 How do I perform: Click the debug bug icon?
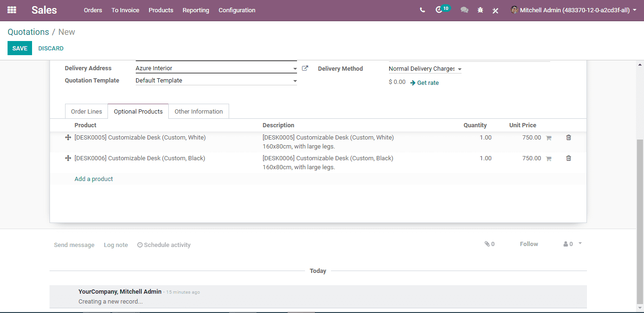tap(480, 10)
